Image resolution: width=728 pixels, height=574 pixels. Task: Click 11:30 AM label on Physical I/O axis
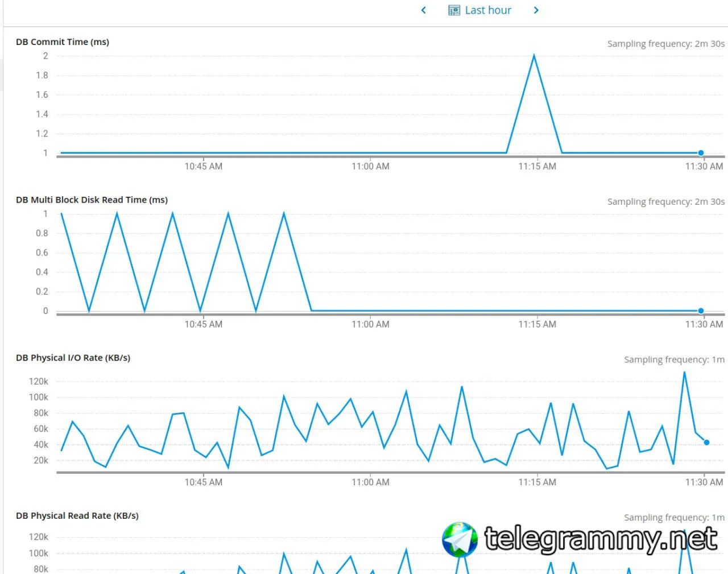tap(704, 482)
